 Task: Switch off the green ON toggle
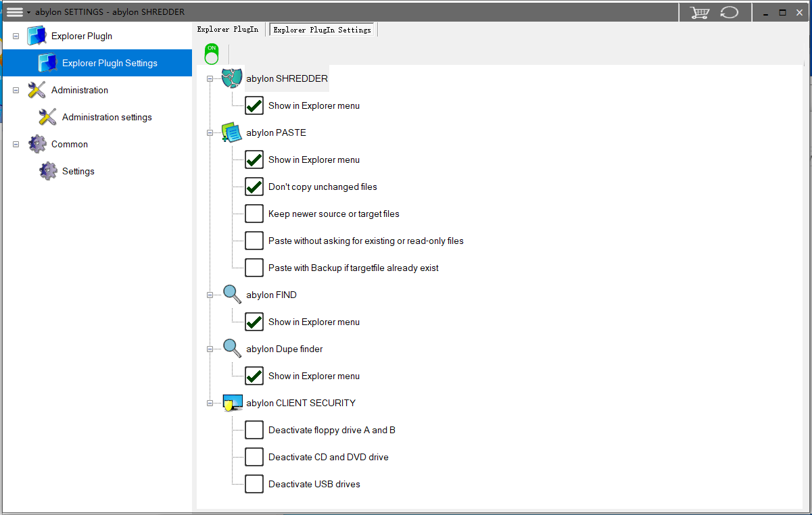click(x=212, y=53)
